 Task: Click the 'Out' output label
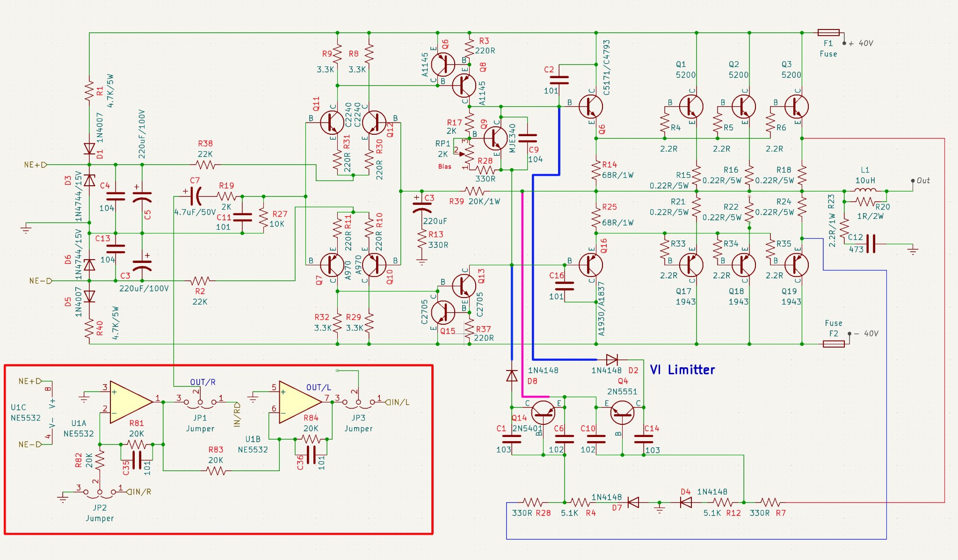tap(923, 181)
